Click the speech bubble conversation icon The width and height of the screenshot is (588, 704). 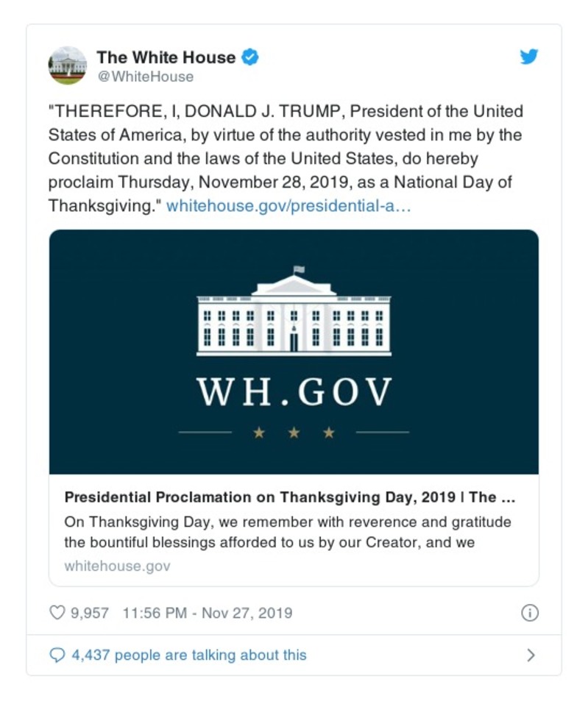pos(57,653)
